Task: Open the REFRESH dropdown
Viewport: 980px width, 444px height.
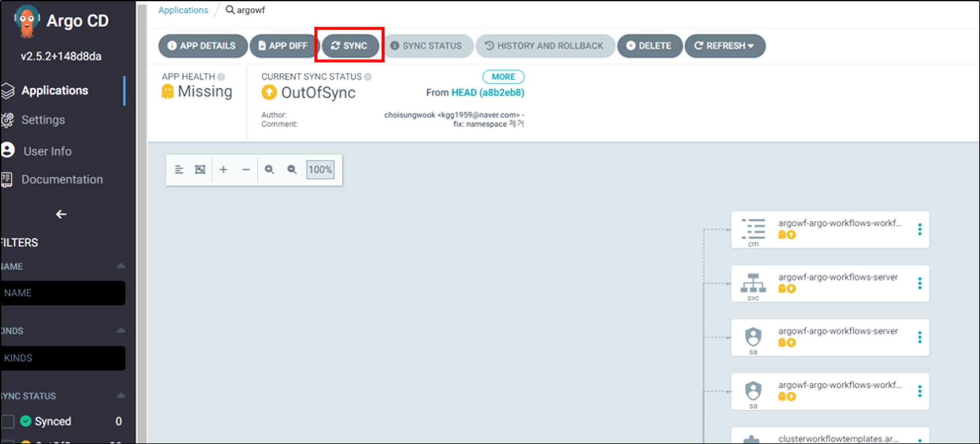Action: (x=725, y=46)
